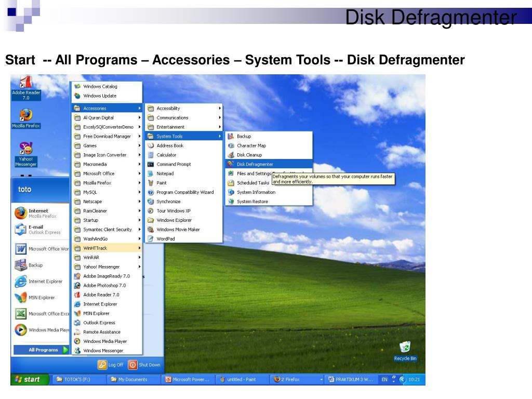This screenshot has width=532, height=399.
Task: Select MySQL in the programs list
Action: (107, 192)
